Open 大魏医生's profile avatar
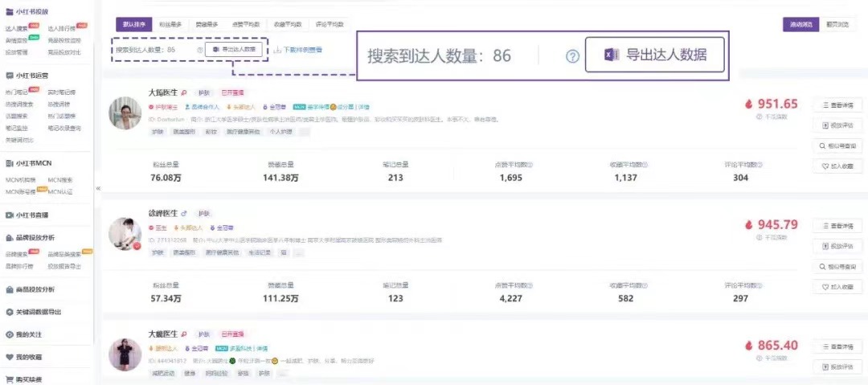The height and width of the screenshot is (385, 868). coord(125,354)
